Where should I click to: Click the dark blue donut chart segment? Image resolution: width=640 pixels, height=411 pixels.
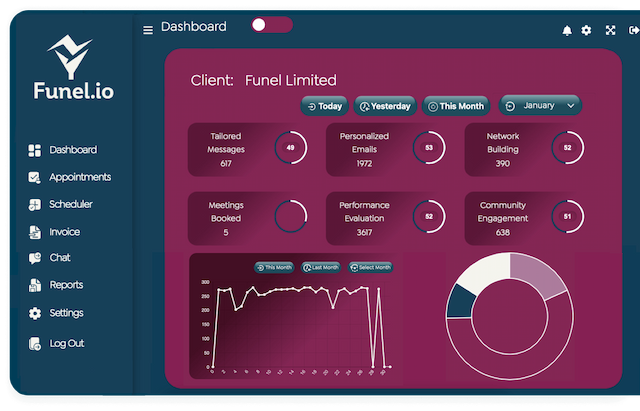click(460, 300)
